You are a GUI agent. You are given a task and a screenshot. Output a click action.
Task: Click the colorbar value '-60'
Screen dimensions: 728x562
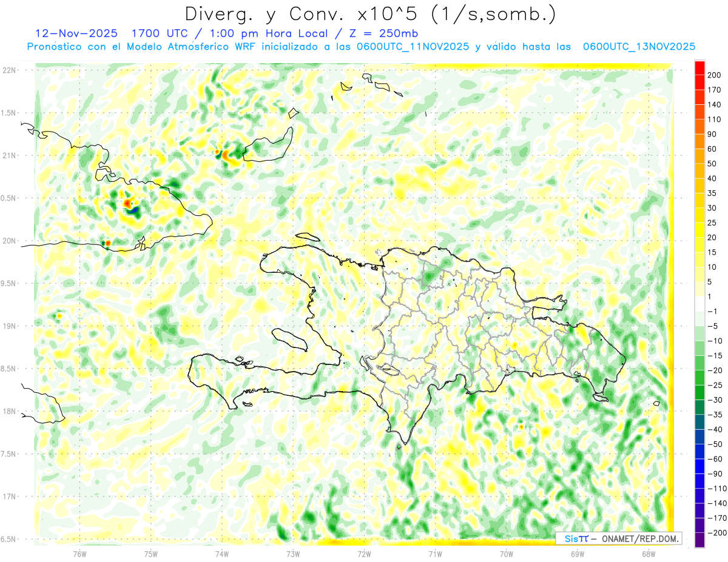coord(715,459)
